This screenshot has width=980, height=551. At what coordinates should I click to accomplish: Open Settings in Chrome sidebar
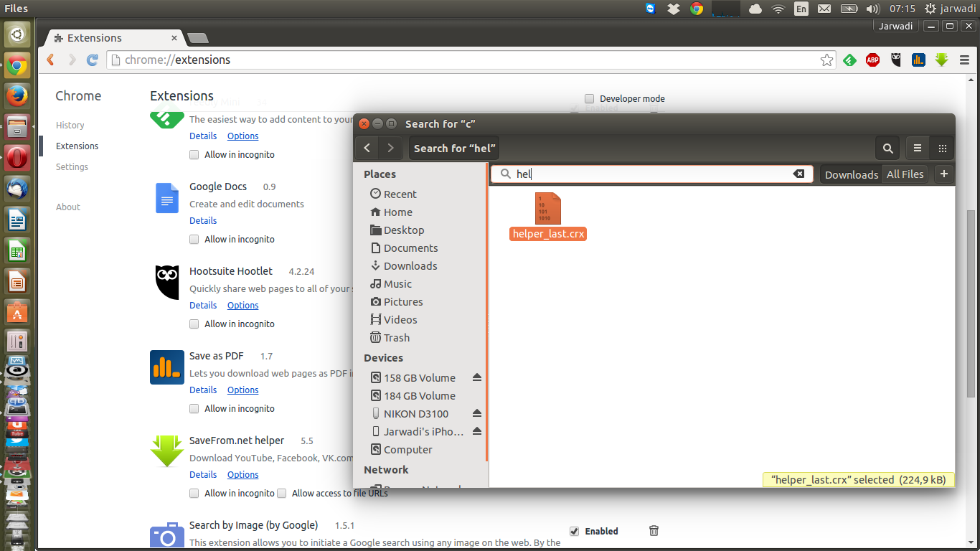(72, 166)
